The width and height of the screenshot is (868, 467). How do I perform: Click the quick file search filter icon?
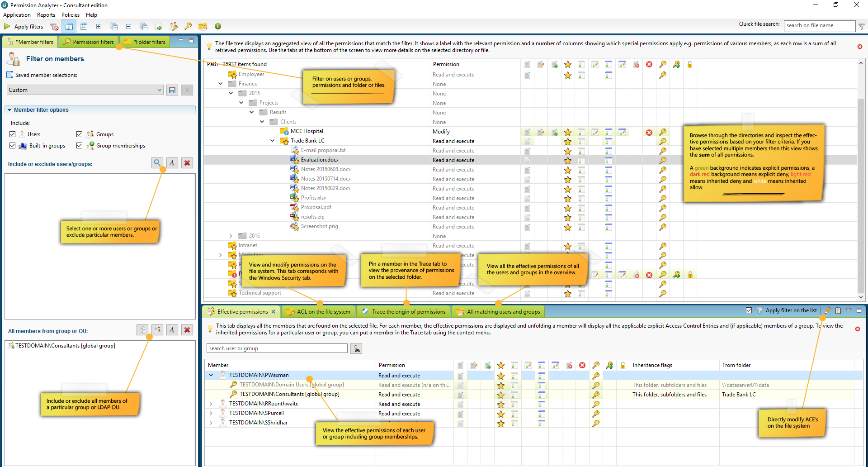[862, 26]
